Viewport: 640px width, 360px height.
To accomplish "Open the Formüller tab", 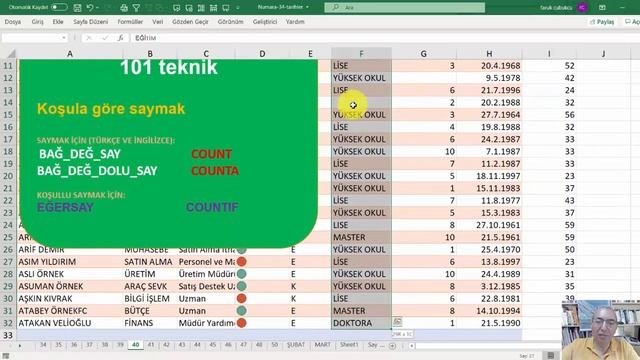I will [130, 22].
